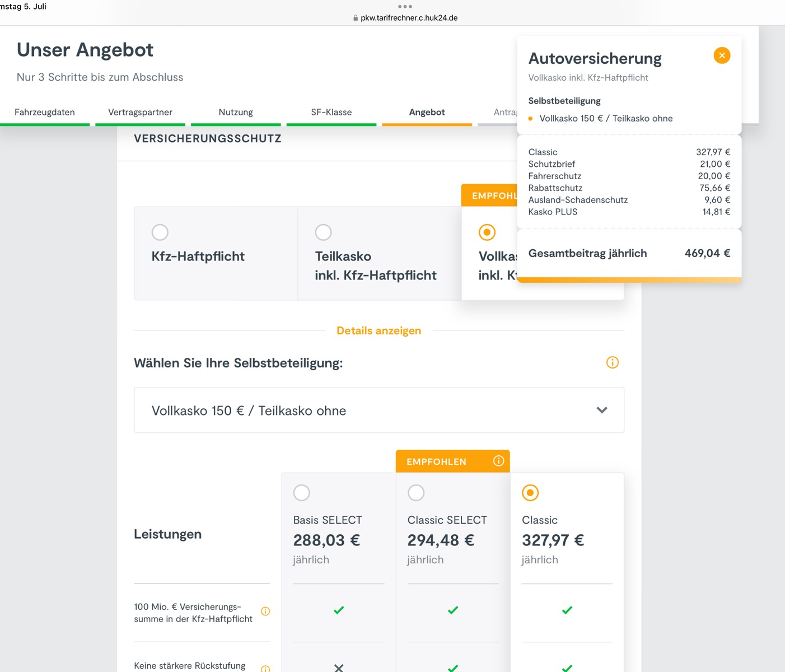785x672 pixels.
Task: Expand Details anzeigen link
Action: coord(379,331)
